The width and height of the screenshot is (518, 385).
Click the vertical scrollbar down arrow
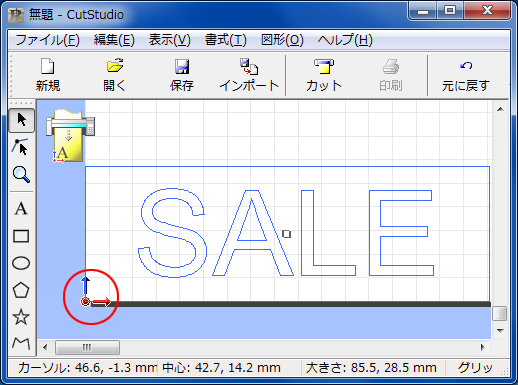500,330
